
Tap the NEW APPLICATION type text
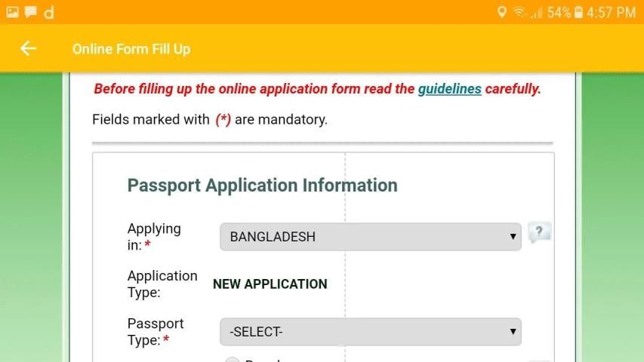click(270, 284)
